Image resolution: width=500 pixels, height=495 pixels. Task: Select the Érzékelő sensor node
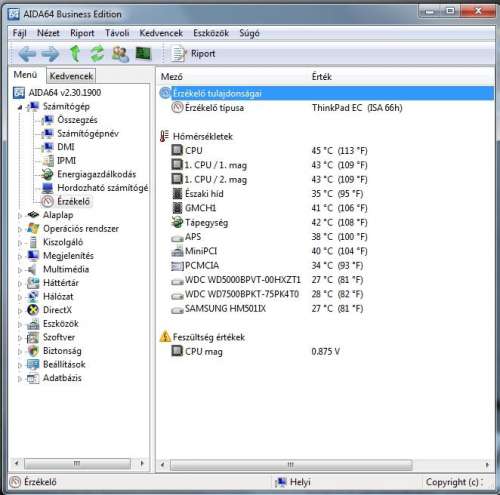coord(73,202)
